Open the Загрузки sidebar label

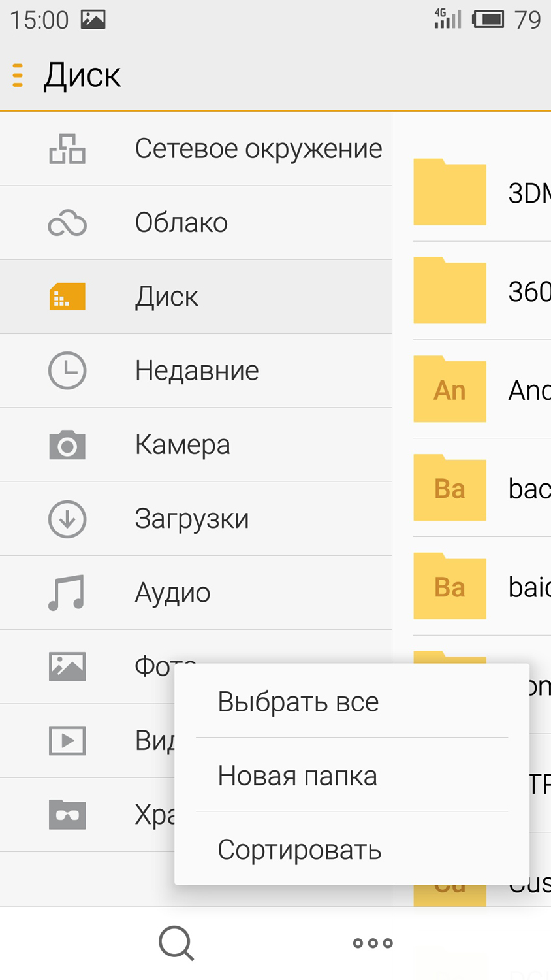192,519
